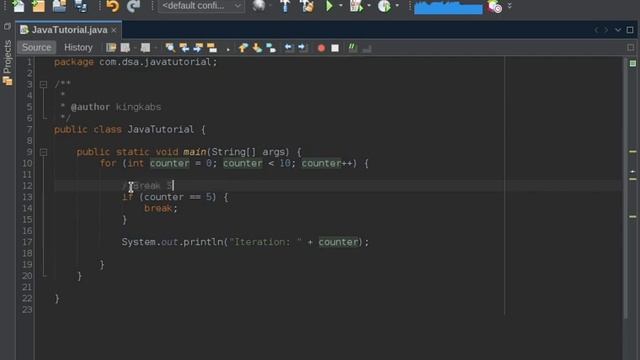This screenshot has width=640, height=360.
Task: Run the project with the green play icon
Action: pos(329,6)
